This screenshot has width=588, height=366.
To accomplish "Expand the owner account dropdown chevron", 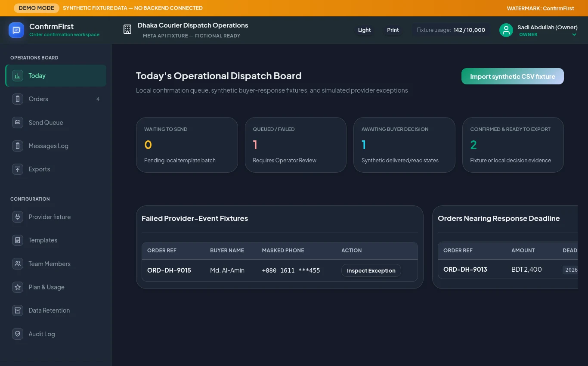I will point(574,35).
